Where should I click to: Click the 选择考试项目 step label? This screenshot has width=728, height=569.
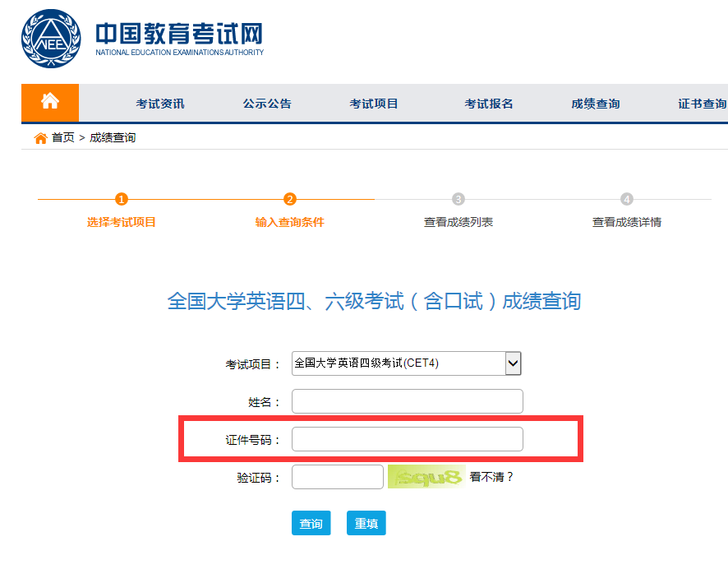[x=121, y=222]
